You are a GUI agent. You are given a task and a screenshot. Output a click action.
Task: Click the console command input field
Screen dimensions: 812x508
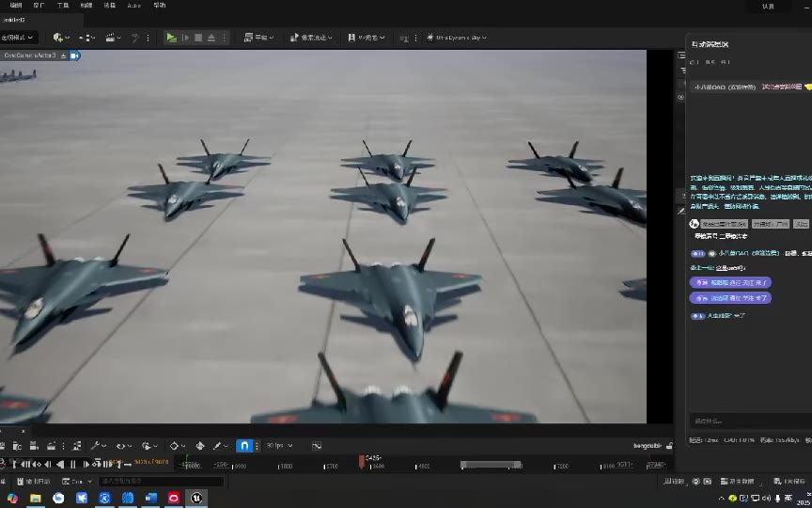[x=160, y=482]
